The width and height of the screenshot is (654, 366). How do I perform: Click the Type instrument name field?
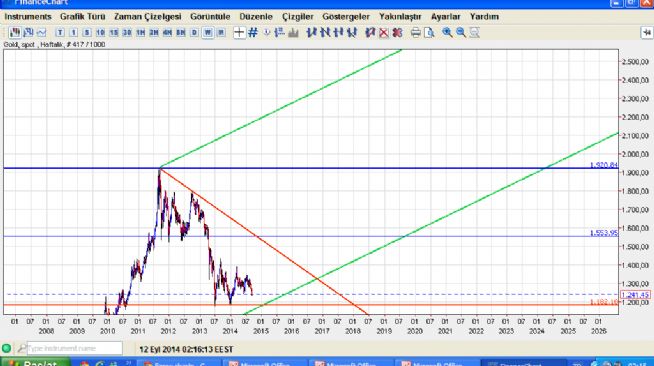[x=75, y=348]
